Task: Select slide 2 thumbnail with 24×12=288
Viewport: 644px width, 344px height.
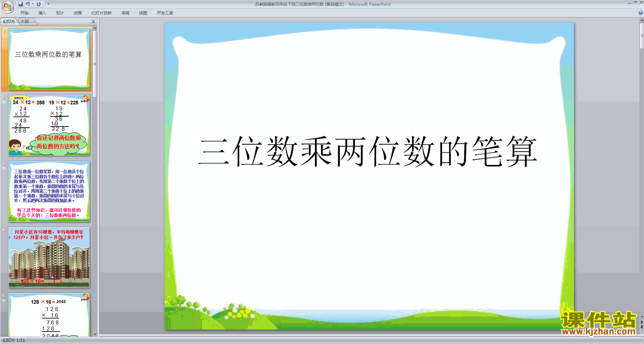Action: 49,125
